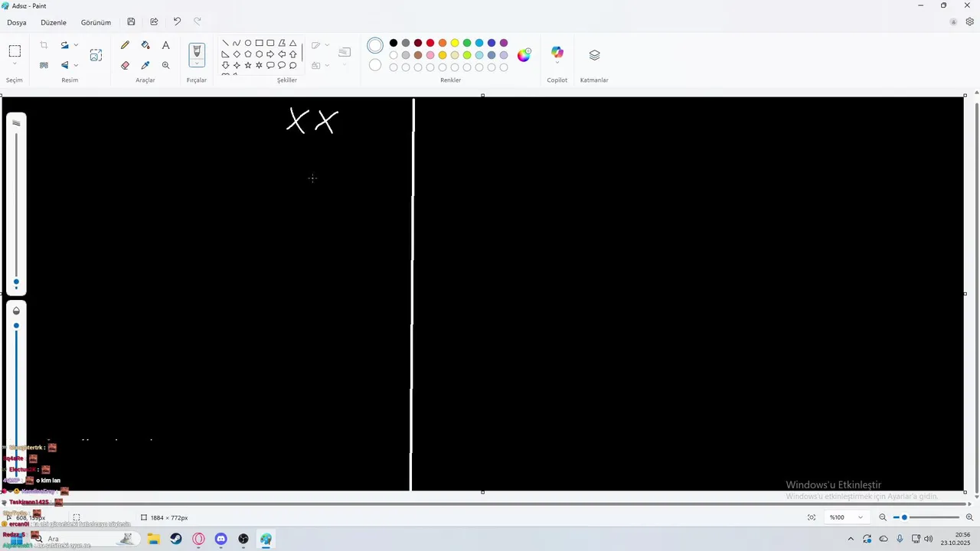The height and width of the screenshot is (551, 980).
Task: Click the opacity slider handle
Action: click(x=16, y=325)
